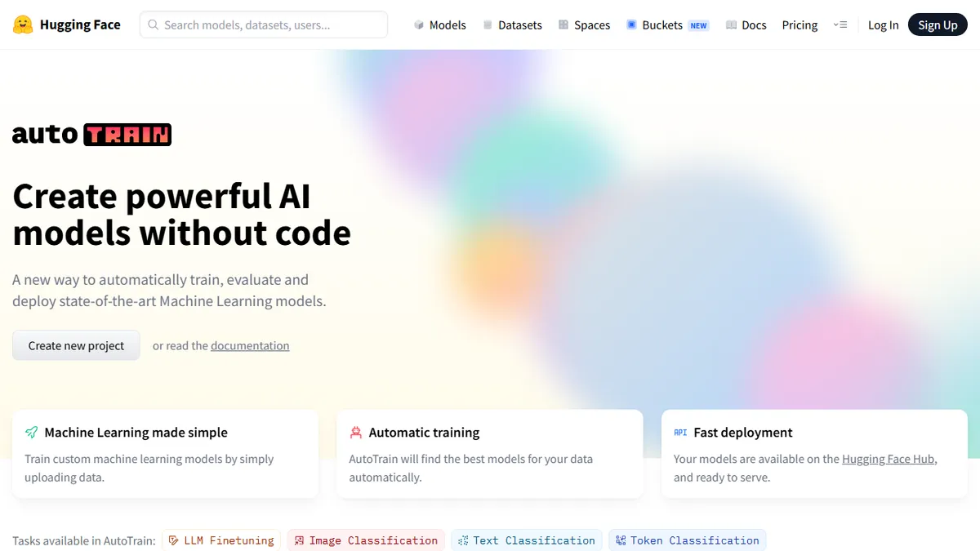
Task: Click the Models cube icon
Action: tap(419, 24)
